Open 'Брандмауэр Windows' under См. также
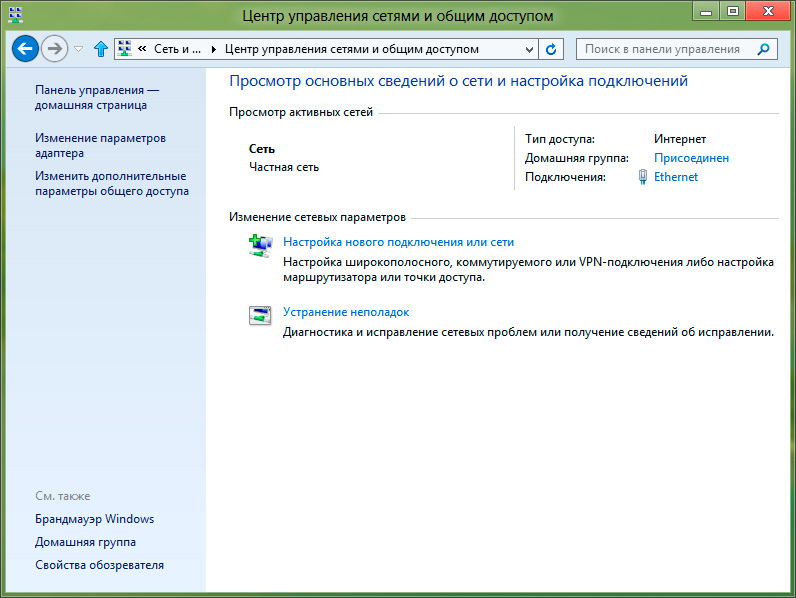The width and height of the screenshot is (796, 598). 94,519
